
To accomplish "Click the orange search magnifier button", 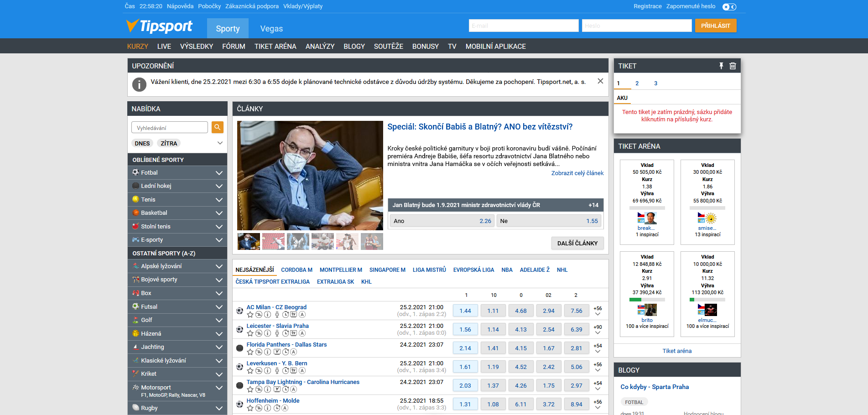I will pyautogui.click(x=218, y=128).
